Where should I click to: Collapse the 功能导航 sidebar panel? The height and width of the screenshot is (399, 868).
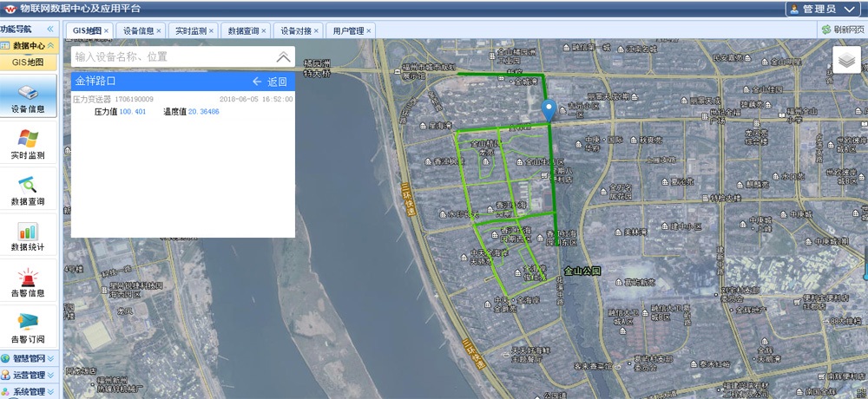coord(50,29)
